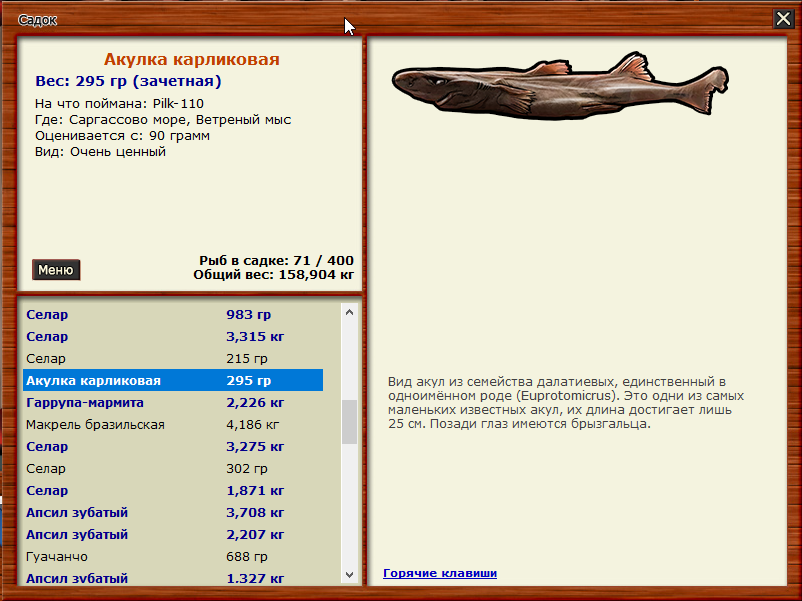Image resolution: width=802 pixels, height=601 pixels.
Task: Select Апсил зубатый weighing 2,207 кг
Action: (172, 534)
